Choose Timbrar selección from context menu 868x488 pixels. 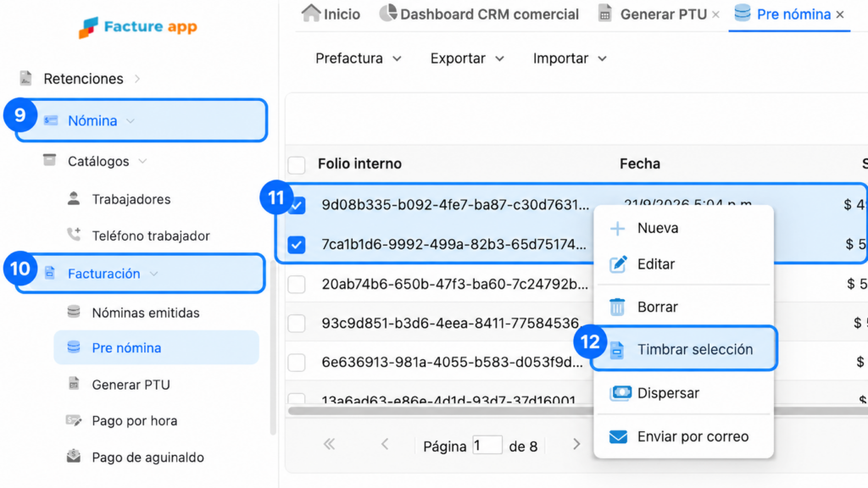(x=684, y=349)
